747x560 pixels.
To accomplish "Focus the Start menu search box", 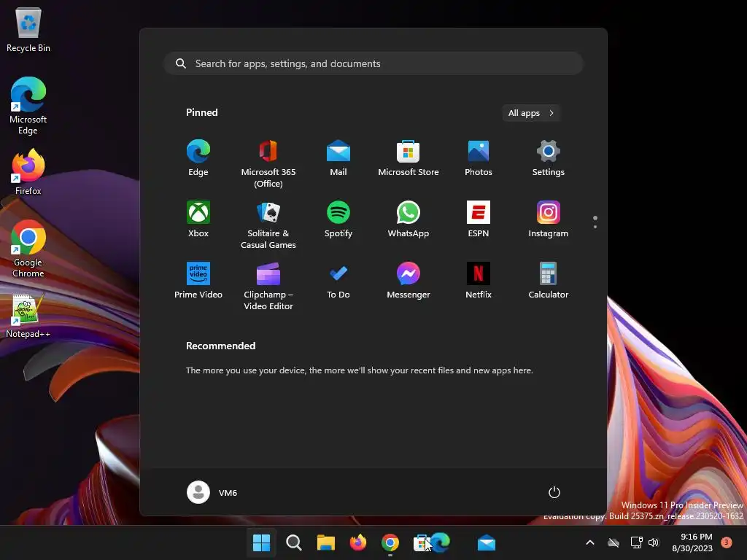I will (373, 63).
